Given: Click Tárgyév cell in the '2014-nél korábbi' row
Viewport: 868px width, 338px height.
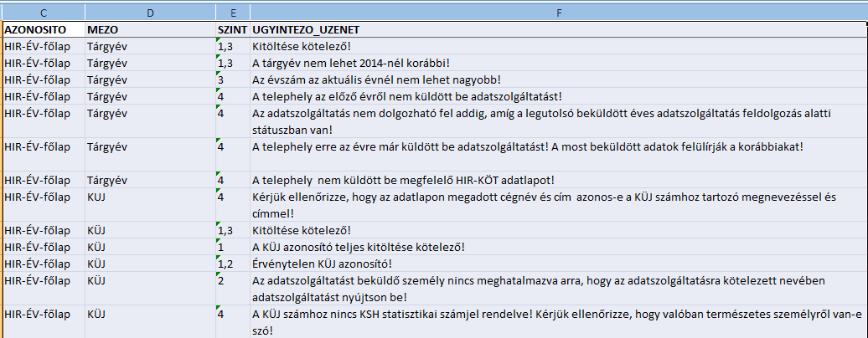Looking at the screenshot, I should point(150,63).
